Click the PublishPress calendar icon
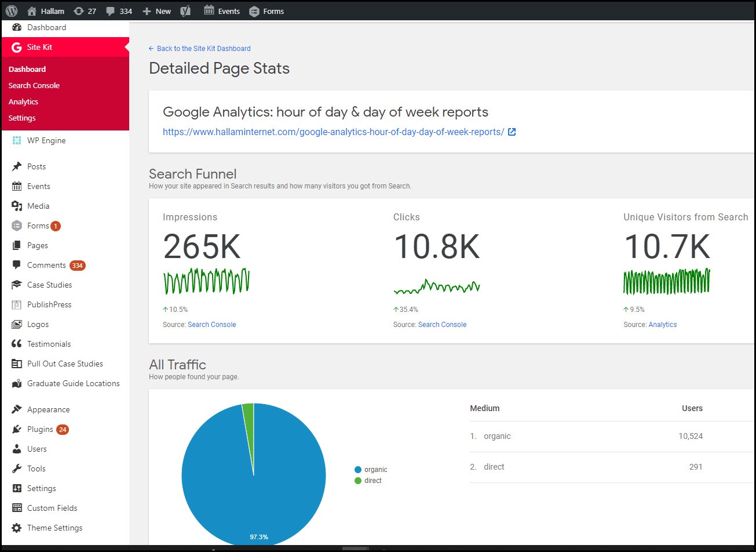The image size is (756, 552). coord(17,304)
